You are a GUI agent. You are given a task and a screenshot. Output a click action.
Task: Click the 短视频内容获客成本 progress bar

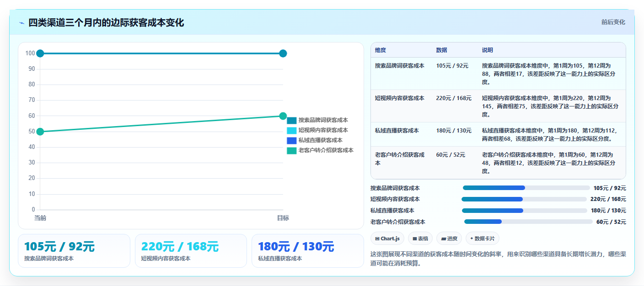click(524, 199)
